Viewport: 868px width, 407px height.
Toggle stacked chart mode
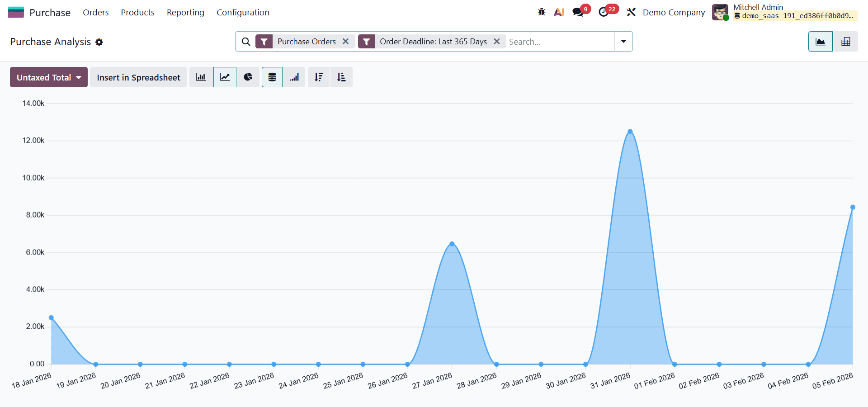(272, 77)
